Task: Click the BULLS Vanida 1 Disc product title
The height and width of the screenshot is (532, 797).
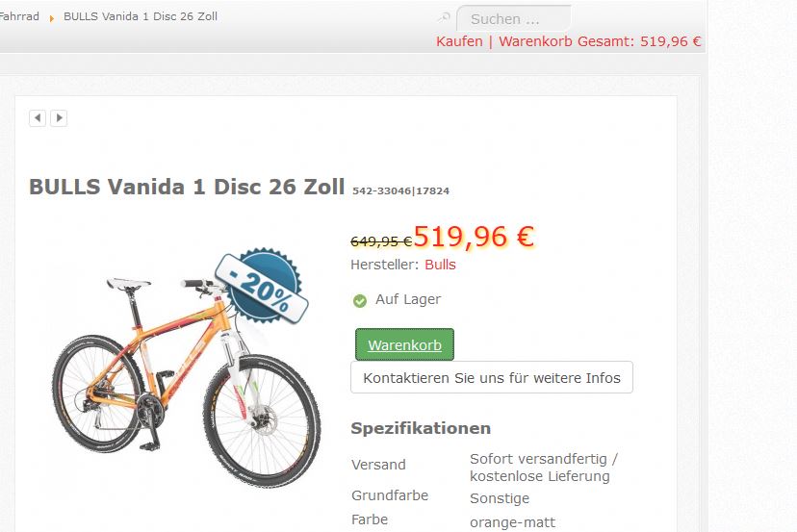Action: [x=187, y=187]
